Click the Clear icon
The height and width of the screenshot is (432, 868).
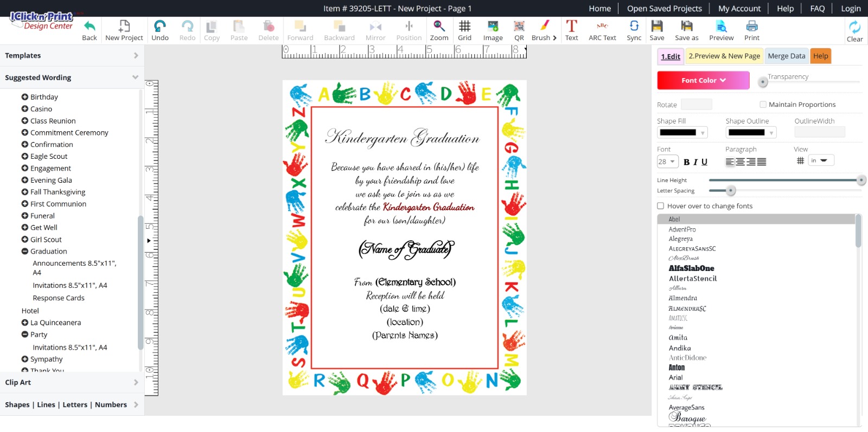click(x=854, y=28)
